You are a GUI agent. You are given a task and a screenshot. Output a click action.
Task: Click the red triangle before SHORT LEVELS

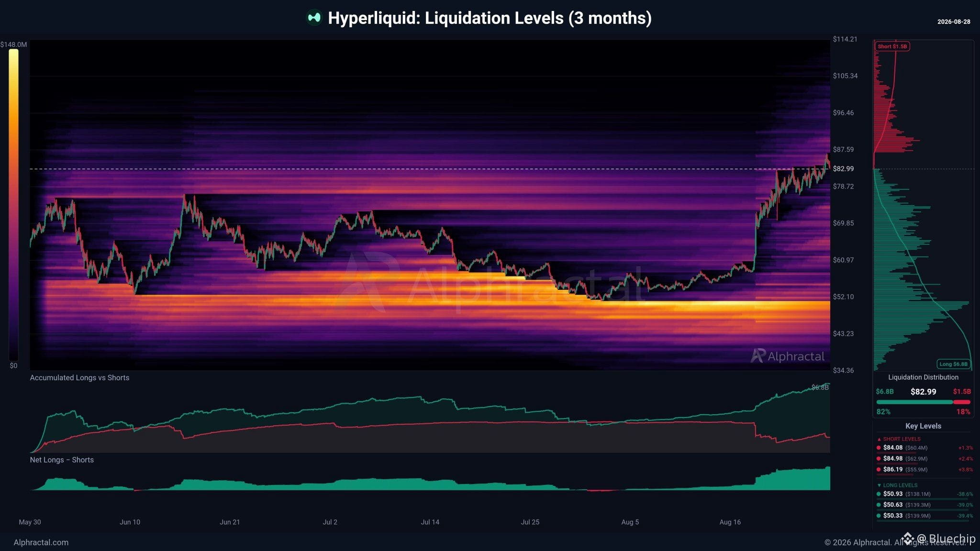[879, 439]
